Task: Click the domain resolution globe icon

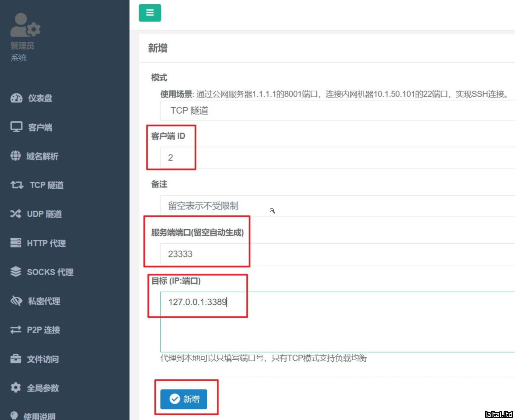Action: 15,156
